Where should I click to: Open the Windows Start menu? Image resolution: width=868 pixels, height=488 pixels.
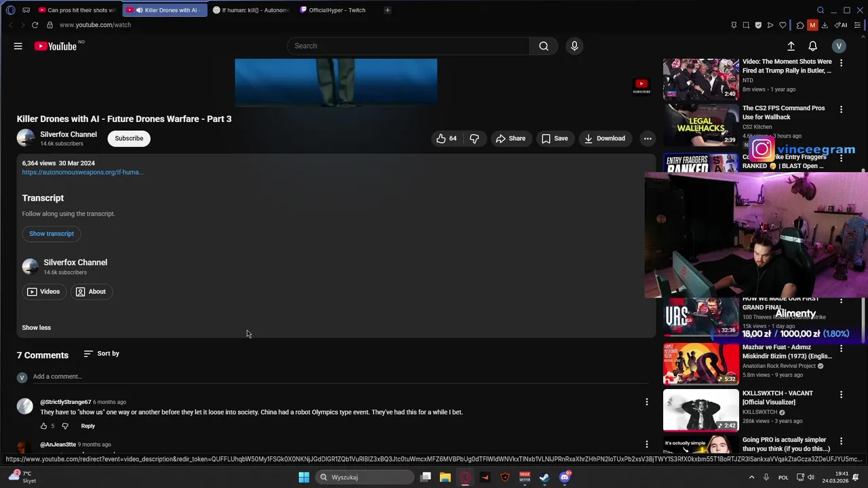[304, 477]
